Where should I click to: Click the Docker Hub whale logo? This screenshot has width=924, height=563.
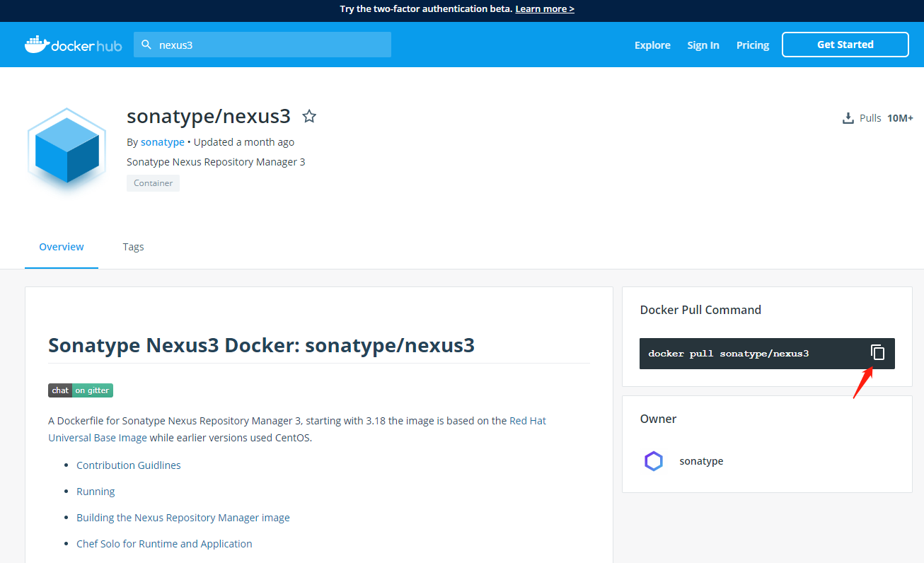click(x=37, y=45)
